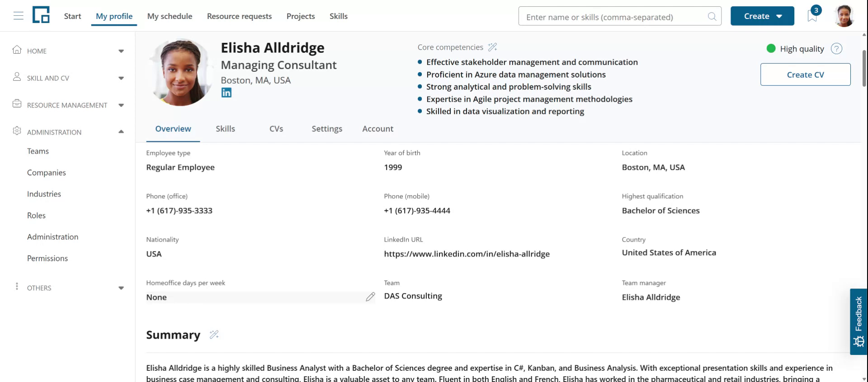The width and height of the screenshot is (868, 382).
Task: Expand the OTHERS section arrow
Action: (x=121, y=288)
